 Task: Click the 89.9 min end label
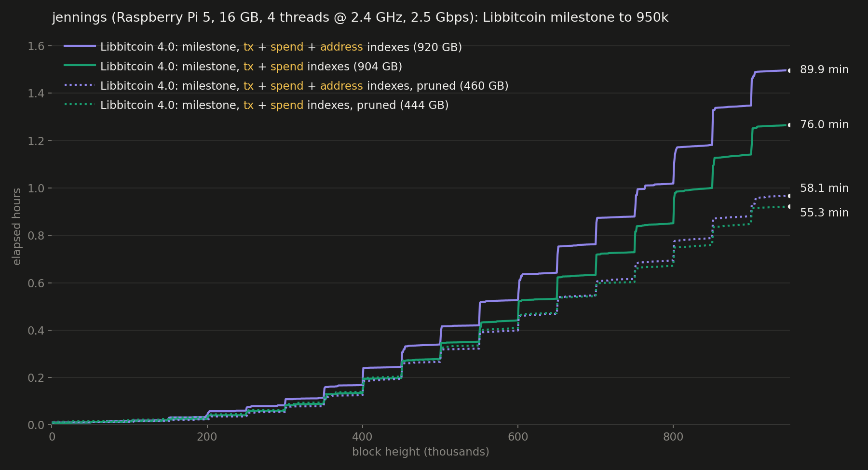click(824, 70)
